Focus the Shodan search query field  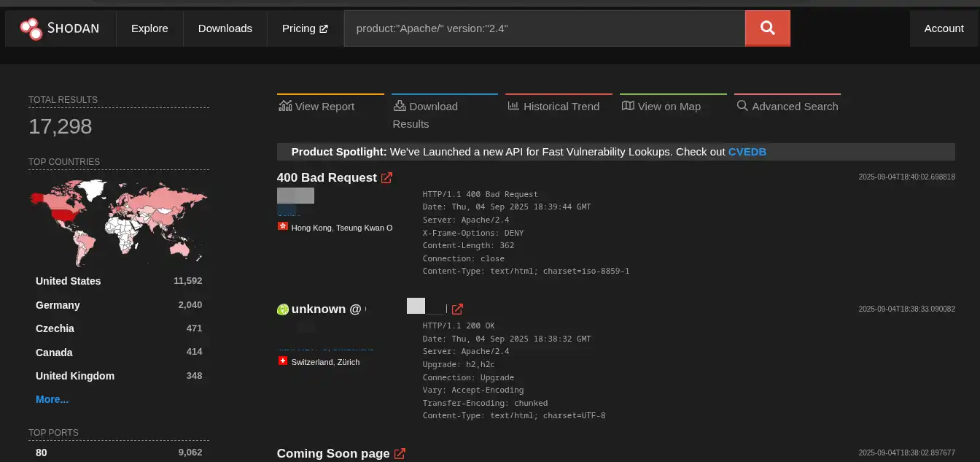(x=545, y=28)
